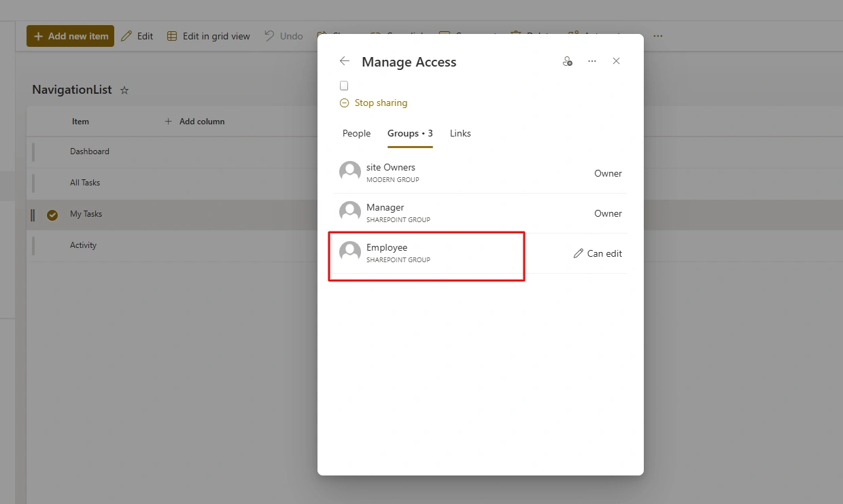Click the Edit pencil in the list toolbar
The height and width of the screenshot is (504, 843).
[137, 36]
